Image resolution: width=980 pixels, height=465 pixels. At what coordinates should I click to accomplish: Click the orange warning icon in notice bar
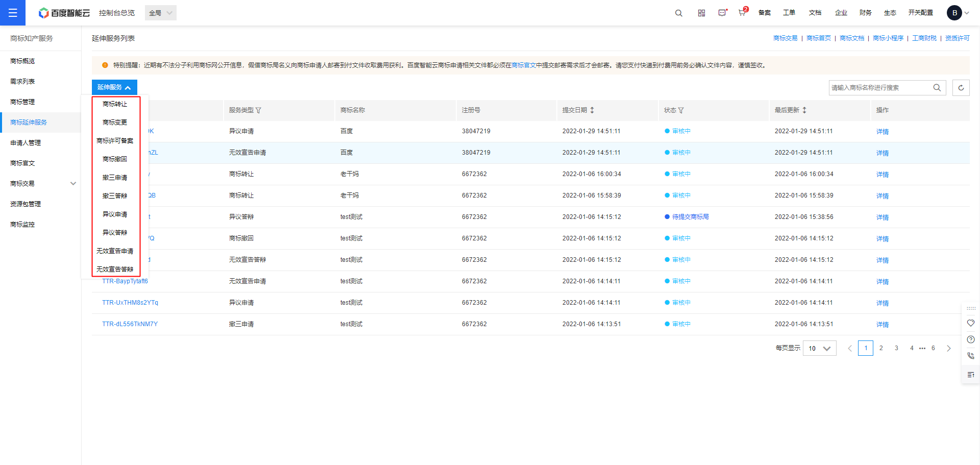(105, 65)
